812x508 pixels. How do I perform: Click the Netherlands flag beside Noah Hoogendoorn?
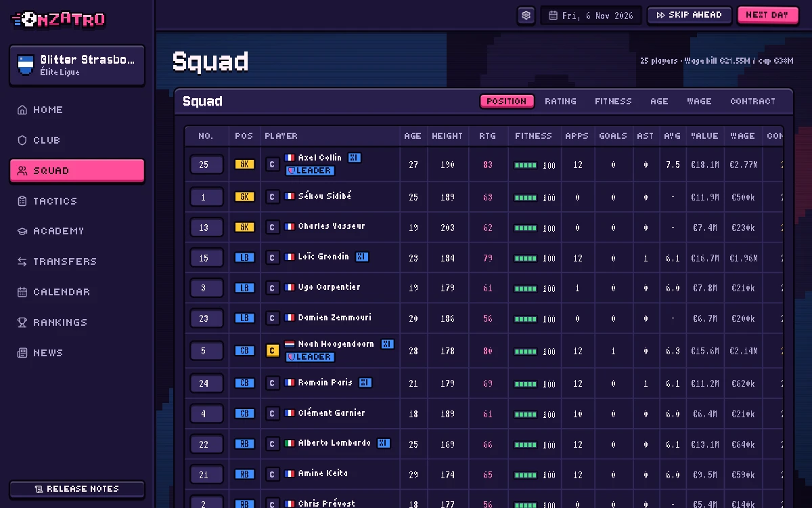(290, 344)
